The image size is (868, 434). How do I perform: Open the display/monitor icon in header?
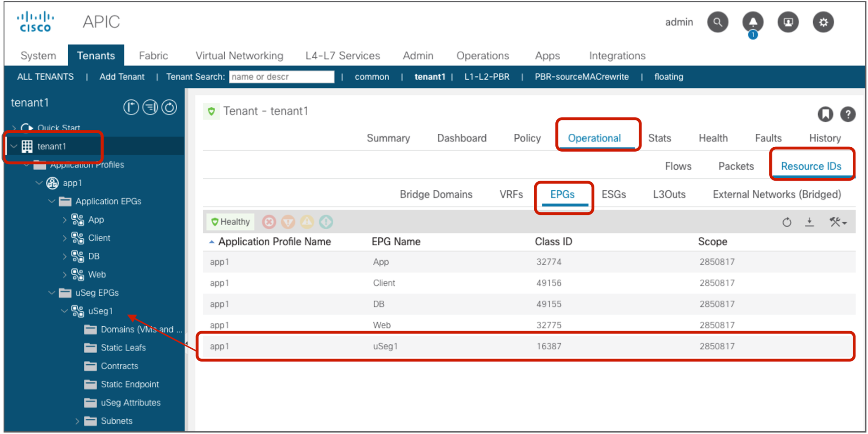pos(788,22)
